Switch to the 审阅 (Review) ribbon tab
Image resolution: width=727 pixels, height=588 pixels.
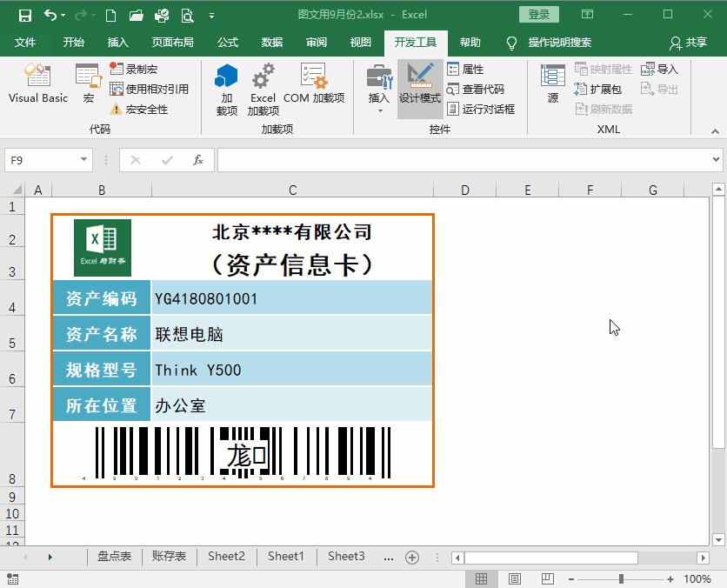(x=317, y=41)
